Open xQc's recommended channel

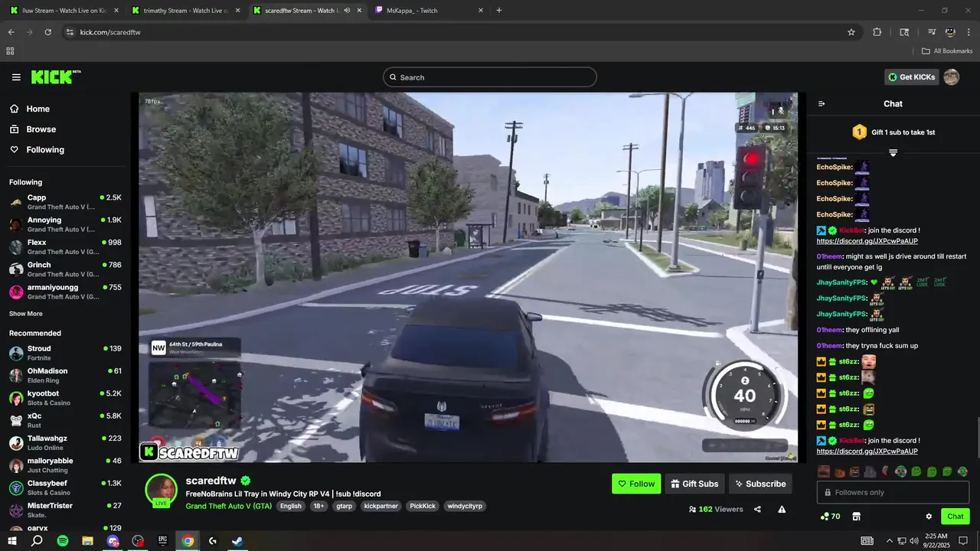[x=65, y=420]
